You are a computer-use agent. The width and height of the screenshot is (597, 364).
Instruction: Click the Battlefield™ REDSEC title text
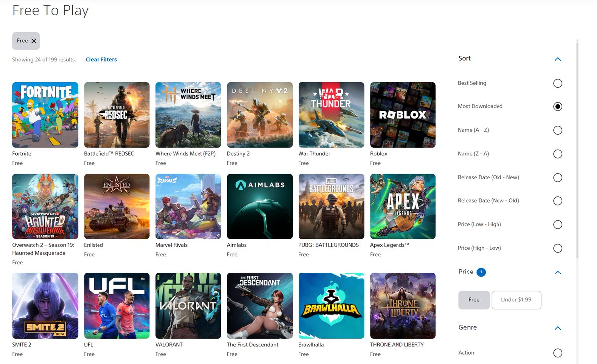click(x=109, y=154)
